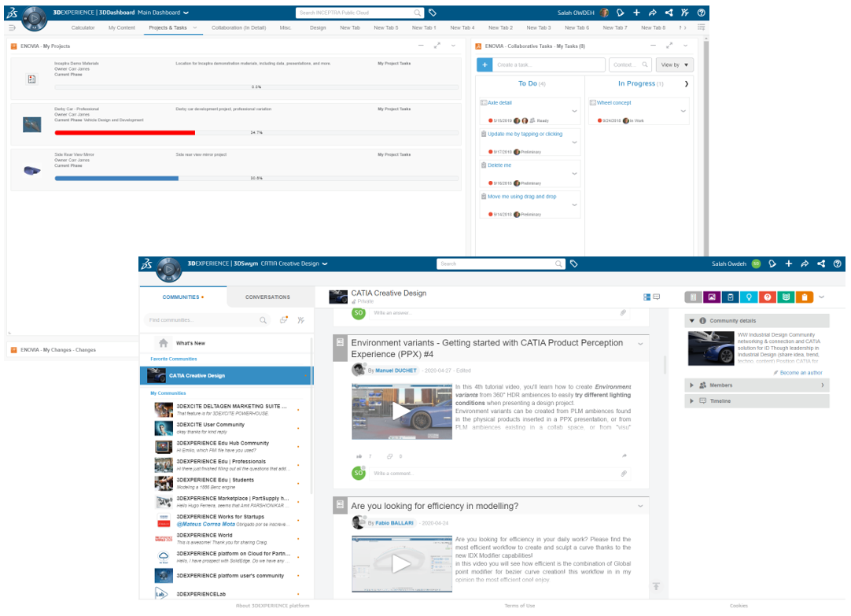Viewport: 851px width, 616px height.
Task: Click the blue plus button to create a task
Action: [484, 65]
